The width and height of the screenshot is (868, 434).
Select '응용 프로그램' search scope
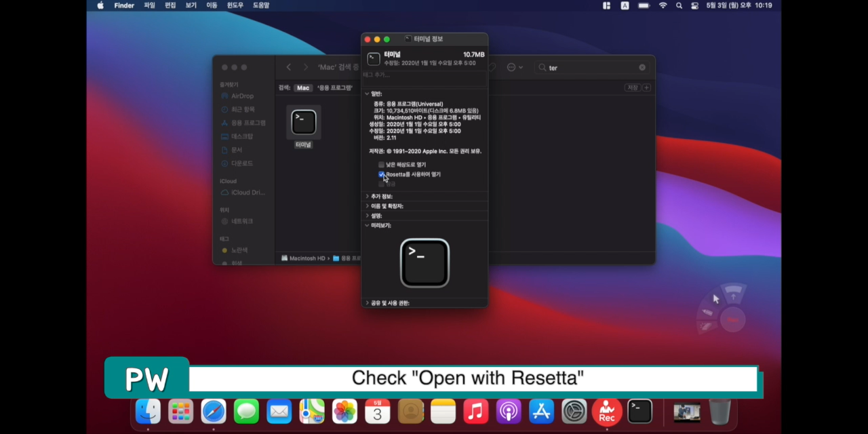point(335,87)
